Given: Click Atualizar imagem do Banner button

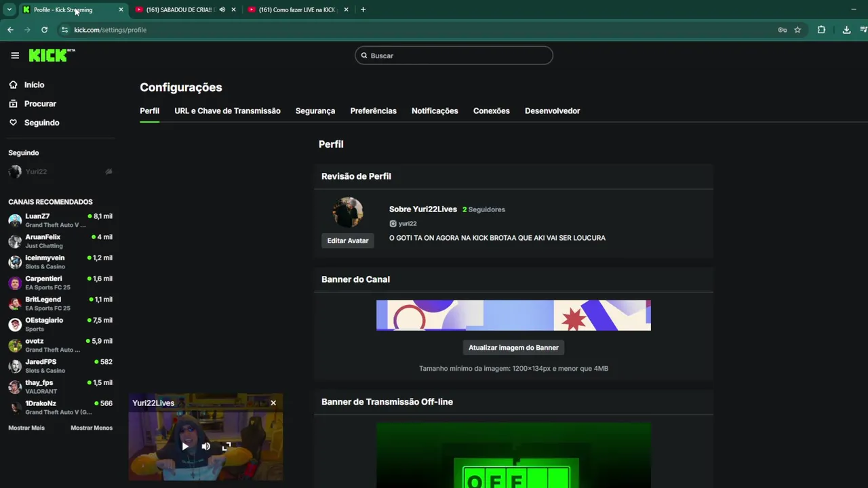Looking at the screenshot, I should [513, 348].
